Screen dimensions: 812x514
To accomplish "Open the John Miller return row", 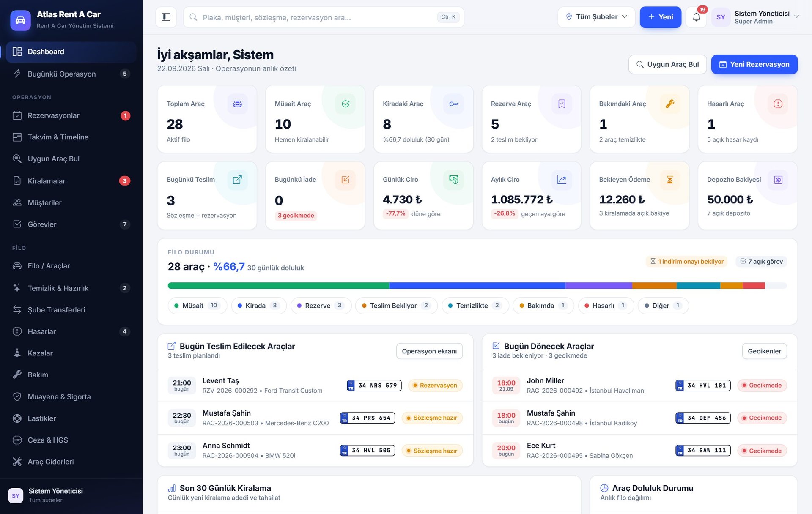I will (639, 385).
